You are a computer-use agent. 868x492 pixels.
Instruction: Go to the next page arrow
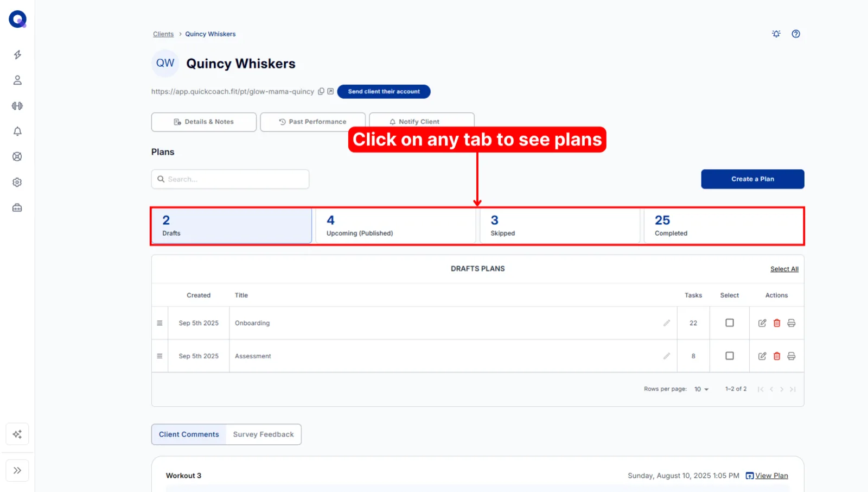pos(782,389)
